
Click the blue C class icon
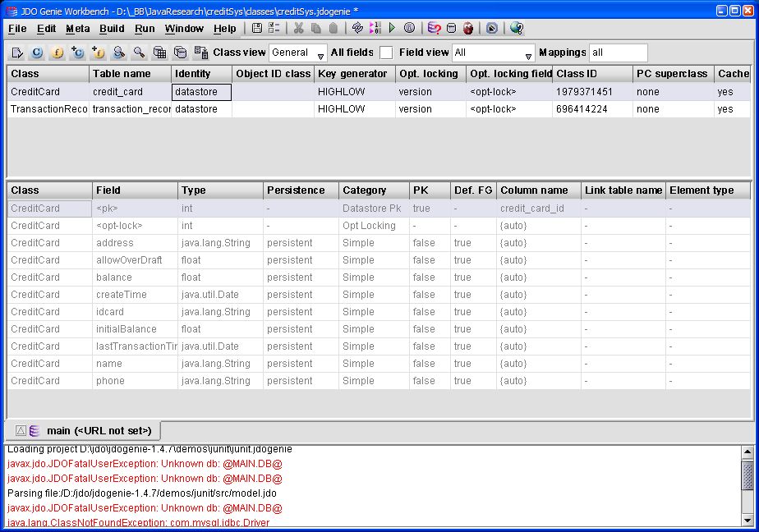[37, 53]
